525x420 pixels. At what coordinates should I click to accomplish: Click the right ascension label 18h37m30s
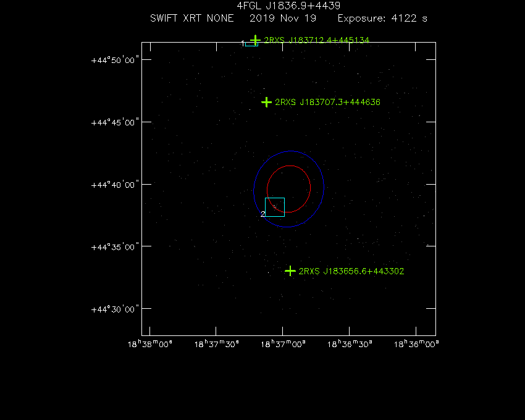(217, 344)
